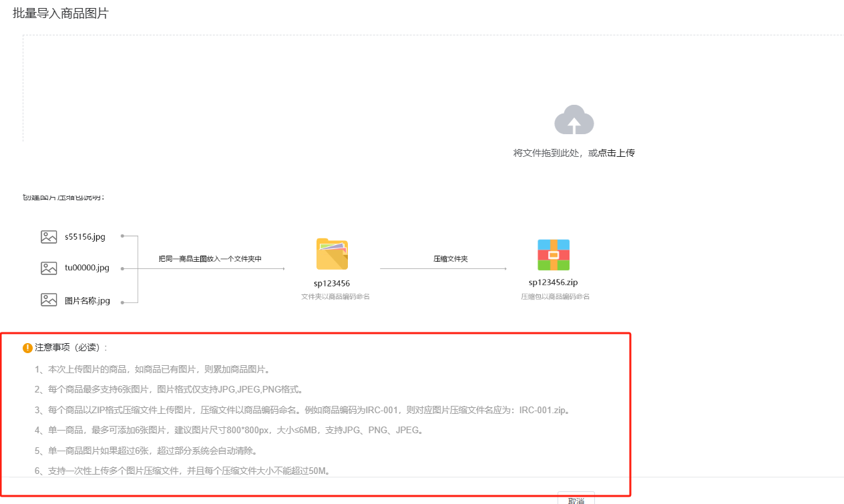Click note 6 about 50M file limit
This screenshot has height=504, width=844.
point(182,471)
